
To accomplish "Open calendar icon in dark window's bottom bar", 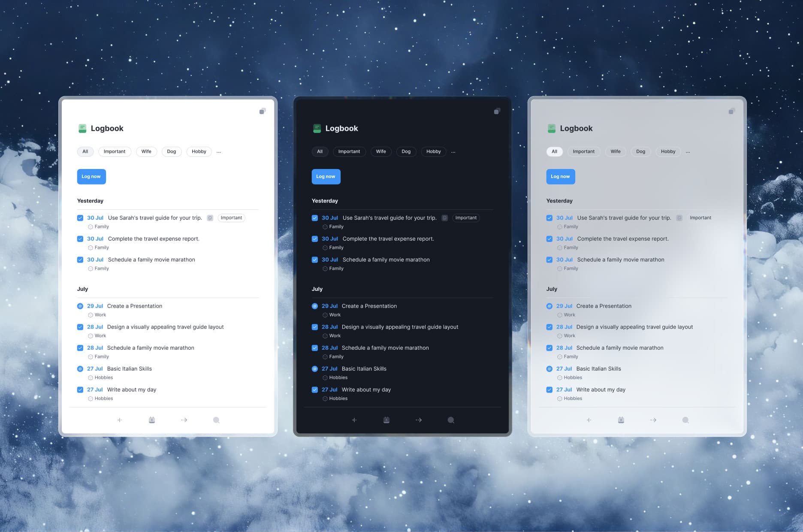I will [x=386, y=420].
